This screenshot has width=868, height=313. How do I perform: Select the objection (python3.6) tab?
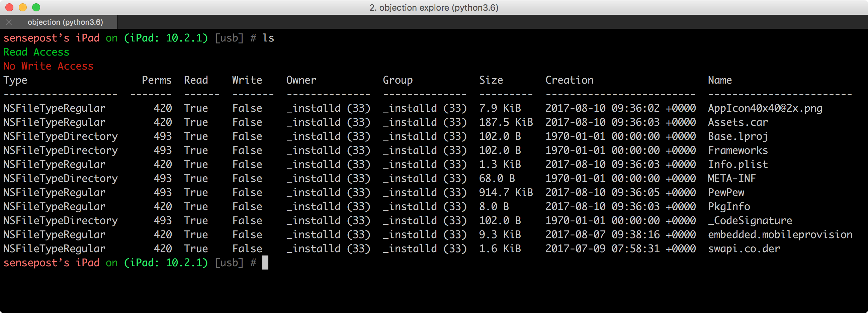pos(65,22)
